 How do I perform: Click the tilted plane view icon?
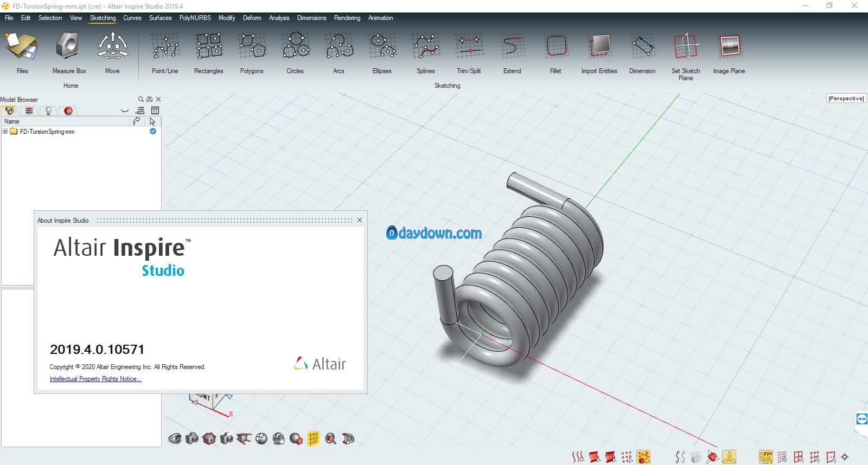click(x=244, y=439)
